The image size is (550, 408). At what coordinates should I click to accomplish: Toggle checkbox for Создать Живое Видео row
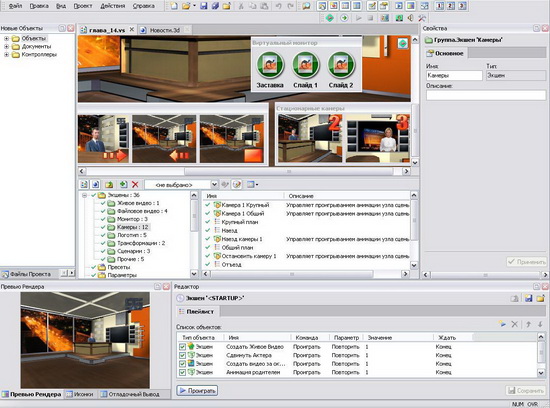[x=182, y=347]
